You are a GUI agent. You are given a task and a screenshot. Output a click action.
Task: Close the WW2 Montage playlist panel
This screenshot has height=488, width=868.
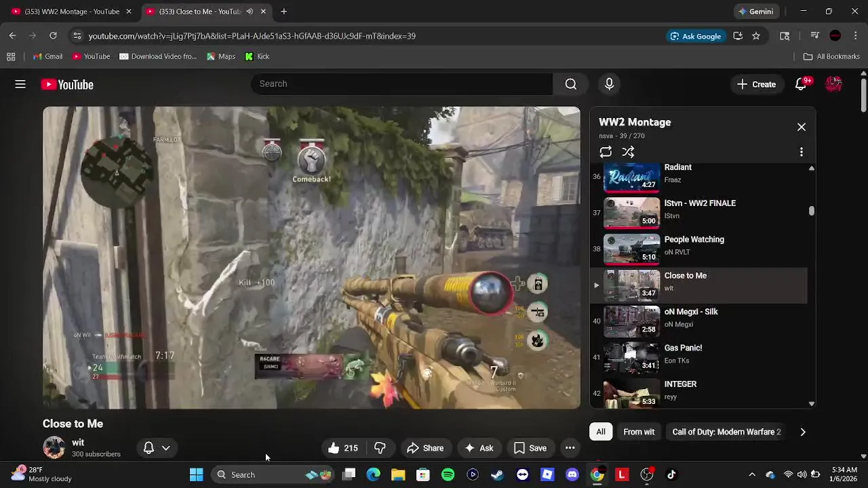pos(802,127)
